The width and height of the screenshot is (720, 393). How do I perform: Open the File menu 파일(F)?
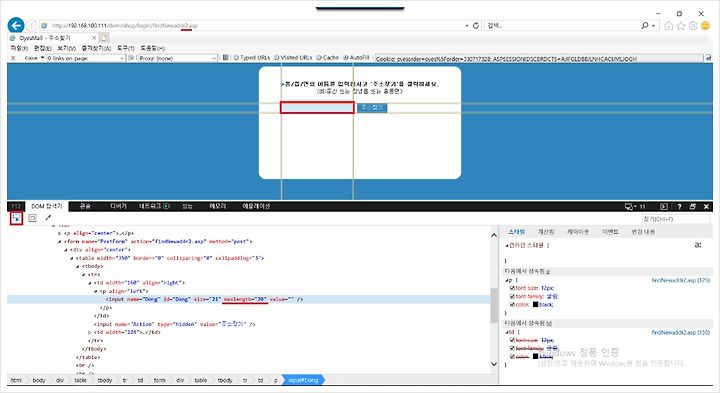point(19,48)
